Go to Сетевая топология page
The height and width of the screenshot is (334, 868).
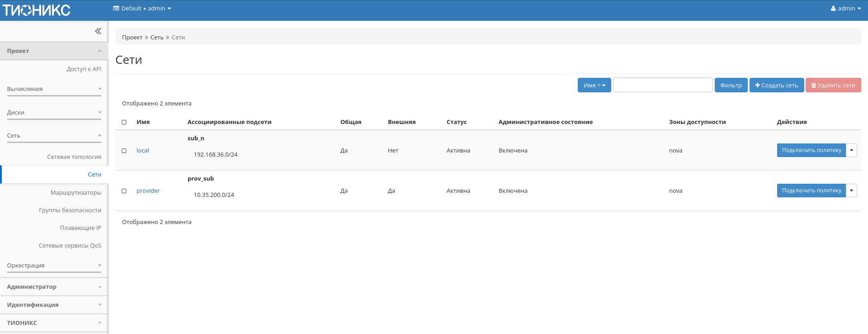click(74, 157)
